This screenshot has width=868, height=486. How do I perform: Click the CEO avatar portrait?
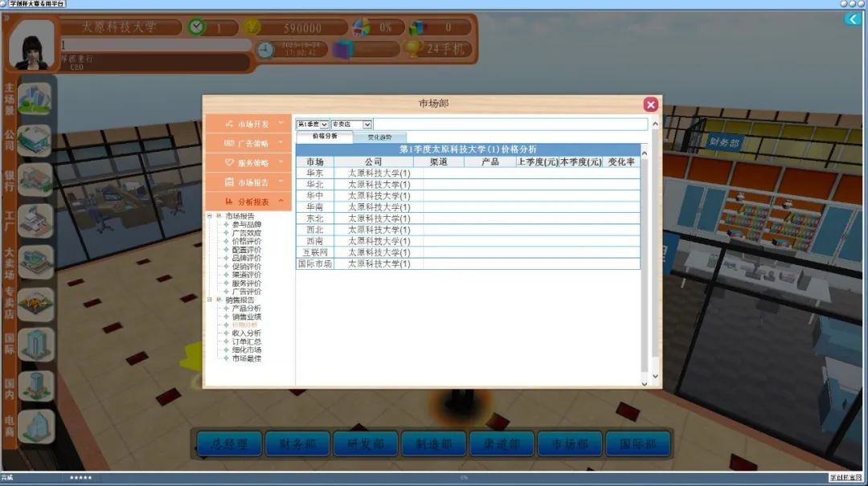tap(32, 45)
